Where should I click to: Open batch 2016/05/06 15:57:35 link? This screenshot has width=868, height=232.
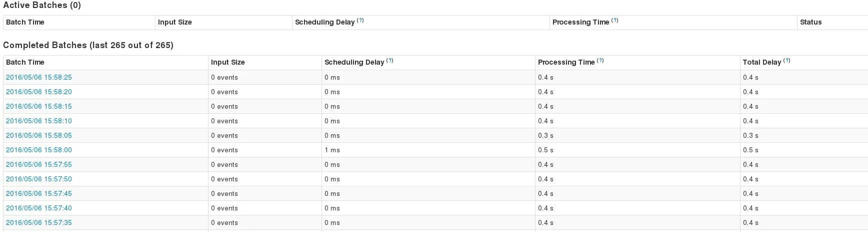[39, 222]
